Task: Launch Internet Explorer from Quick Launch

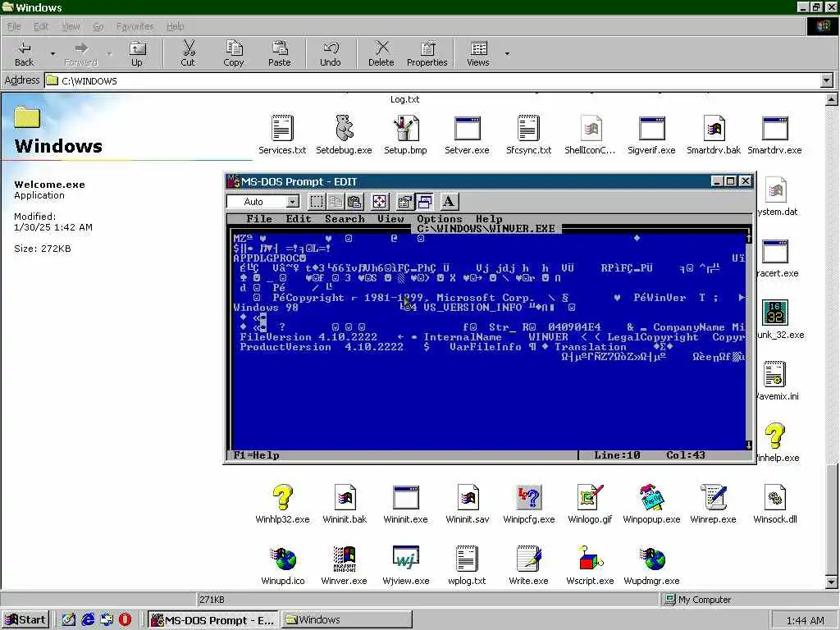Action: click(x=88, y=620)
